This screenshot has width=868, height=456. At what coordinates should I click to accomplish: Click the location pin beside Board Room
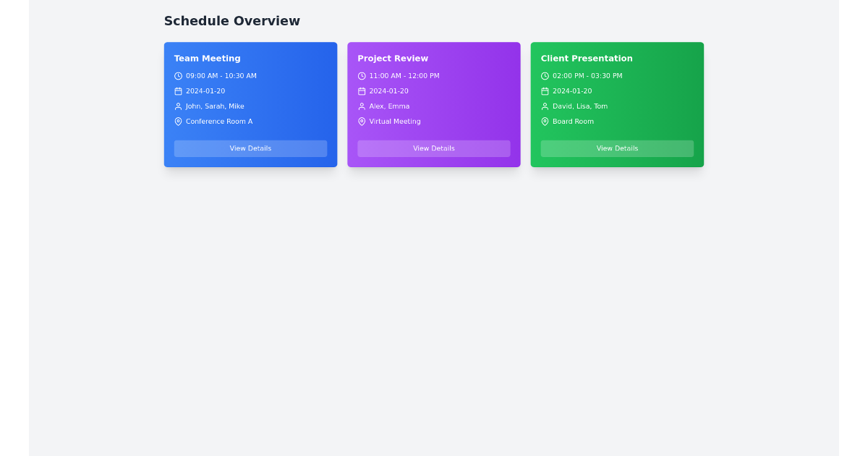545,121
